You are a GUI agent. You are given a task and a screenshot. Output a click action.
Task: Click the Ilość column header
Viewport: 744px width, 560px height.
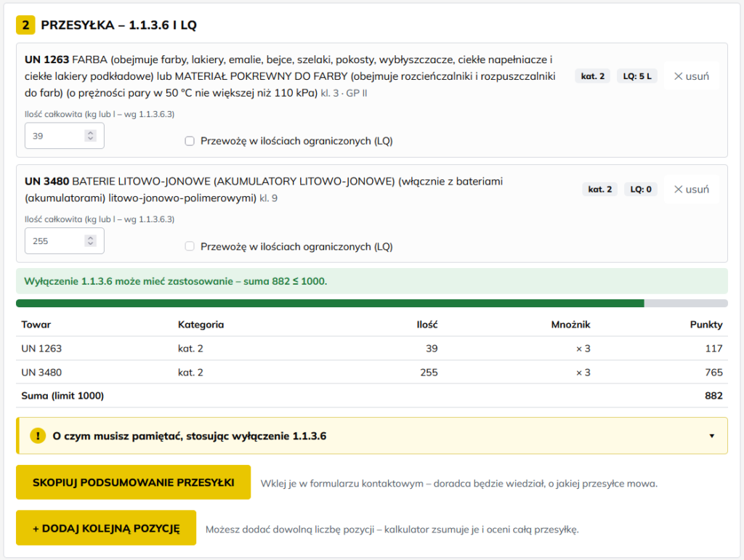coord(427,325)
